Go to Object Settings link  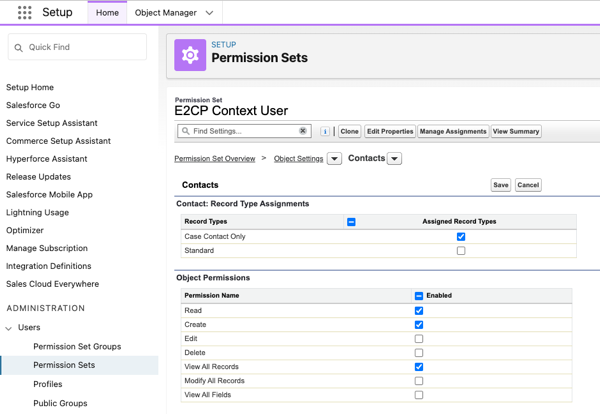(x=298, y=159)
